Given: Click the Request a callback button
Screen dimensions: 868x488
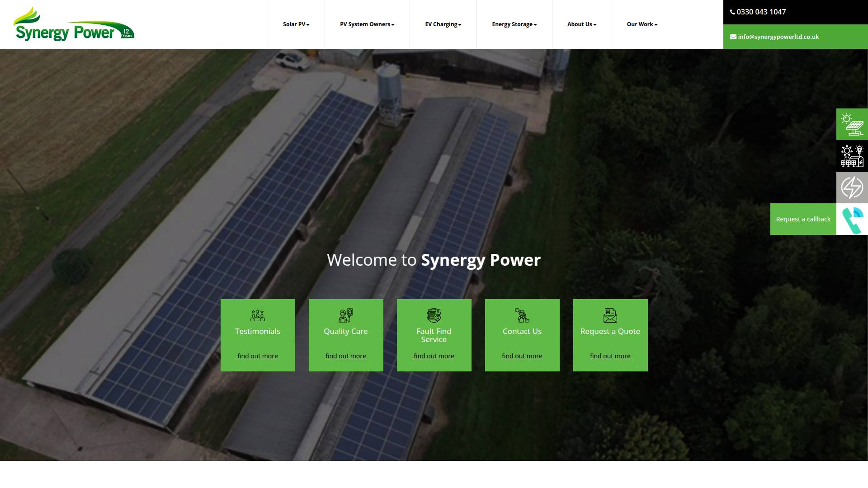Looking at the screenshot, I should (x=803, y=219).
